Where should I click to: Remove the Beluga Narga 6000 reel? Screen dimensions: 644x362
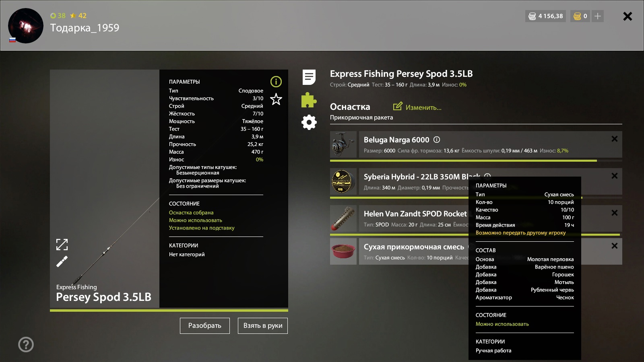tap(614, 139)
